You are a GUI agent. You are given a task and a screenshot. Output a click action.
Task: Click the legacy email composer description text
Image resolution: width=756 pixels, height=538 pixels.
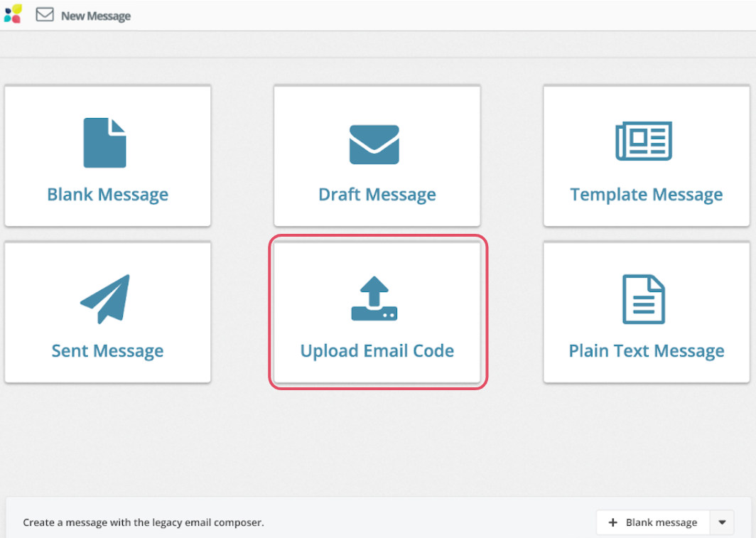pos(144,522)
